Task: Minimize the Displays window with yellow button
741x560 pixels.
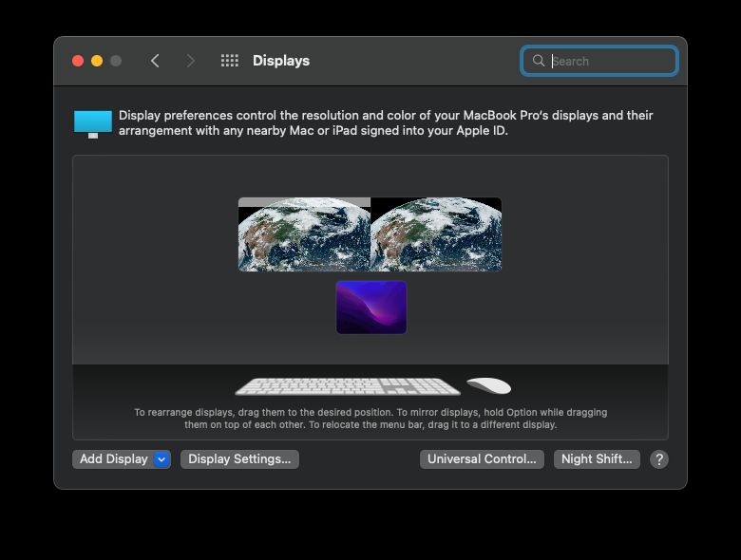Action: coord(97,61)
